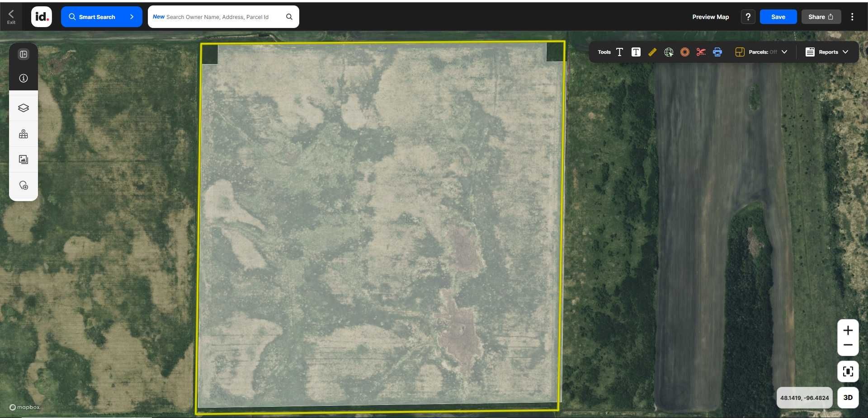This screenshot has width=868, height=418.
Task: Click the blue Save button
Action: (x=778, y=17)
